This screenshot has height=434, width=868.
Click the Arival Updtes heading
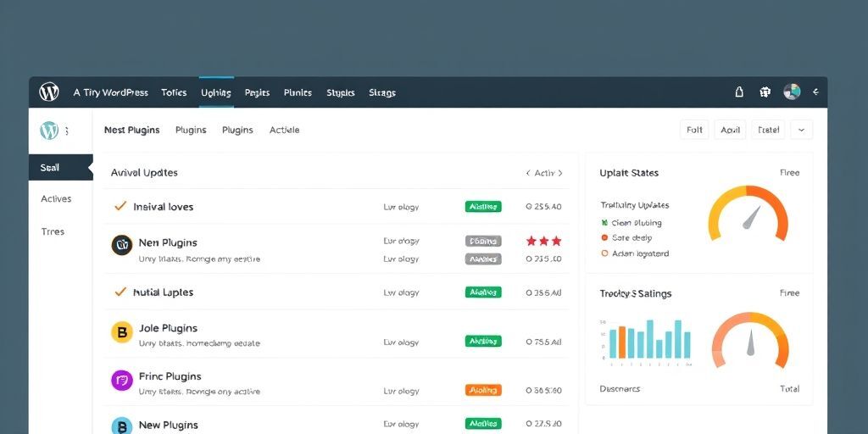[x=144, y=173]
